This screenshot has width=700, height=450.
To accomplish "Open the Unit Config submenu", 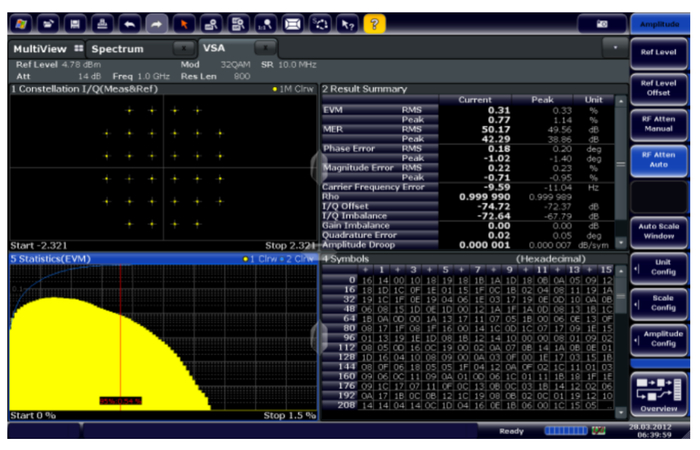I will coord(658,267).
